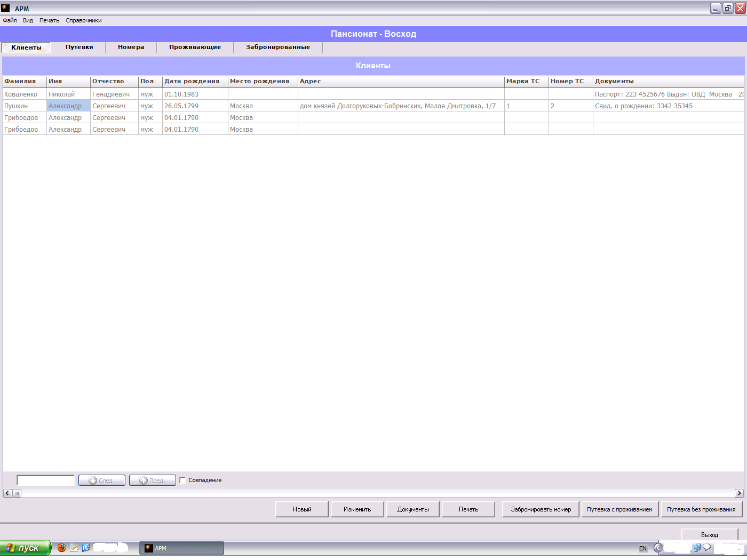Select the Коваленко surname cell
The image size is (747, 560).
coord(25,94)
